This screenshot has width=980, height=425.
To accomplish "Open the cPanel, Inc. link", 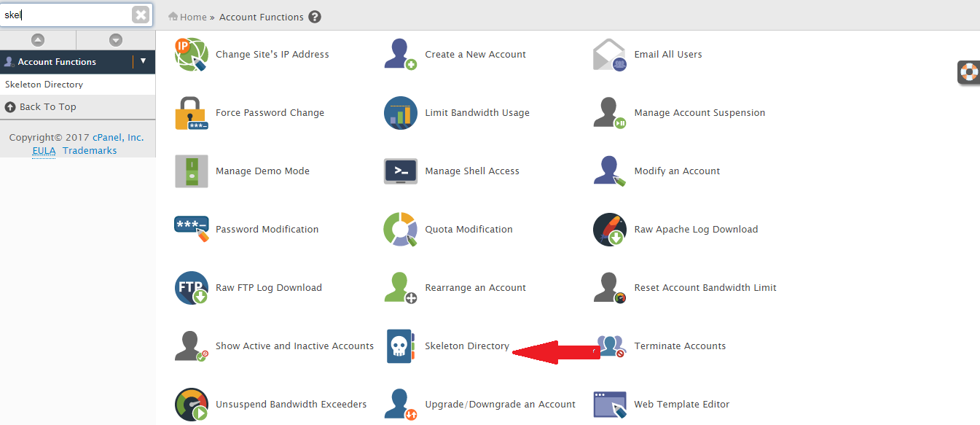I will 118,137.
